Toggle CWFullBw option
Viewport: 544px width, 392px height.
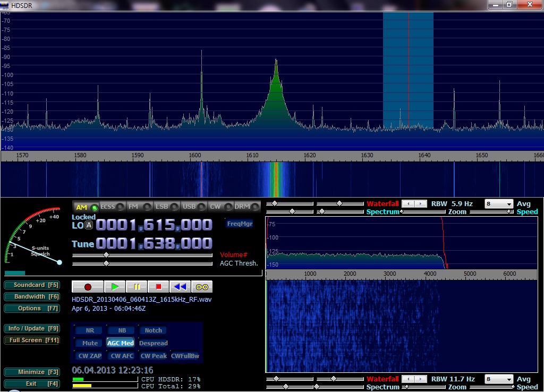click(185, 356)
